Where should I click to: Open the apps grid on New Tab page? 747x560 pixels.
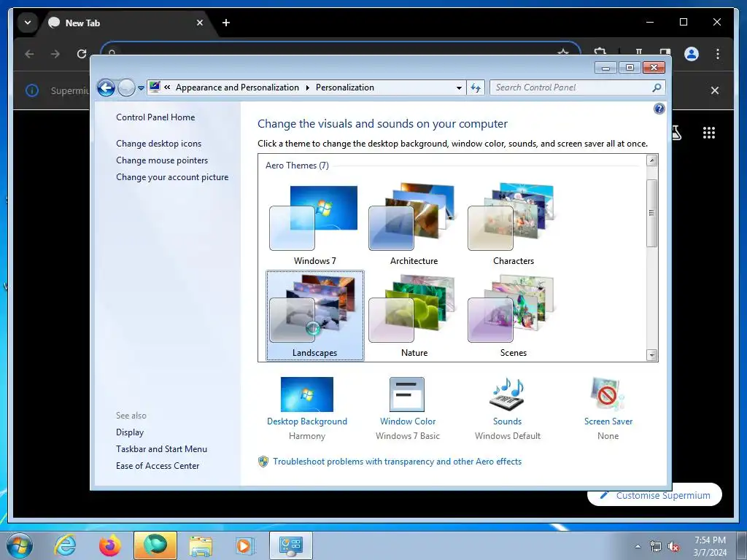[708, 133]
